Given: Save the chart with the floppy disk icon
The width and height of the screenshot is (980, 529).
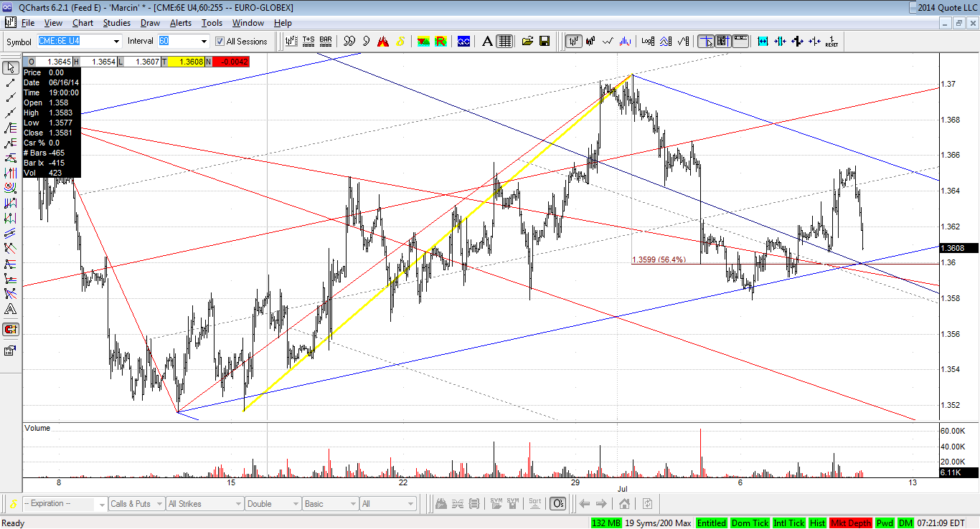Looking at the screenshot, I should click(545, 41).
